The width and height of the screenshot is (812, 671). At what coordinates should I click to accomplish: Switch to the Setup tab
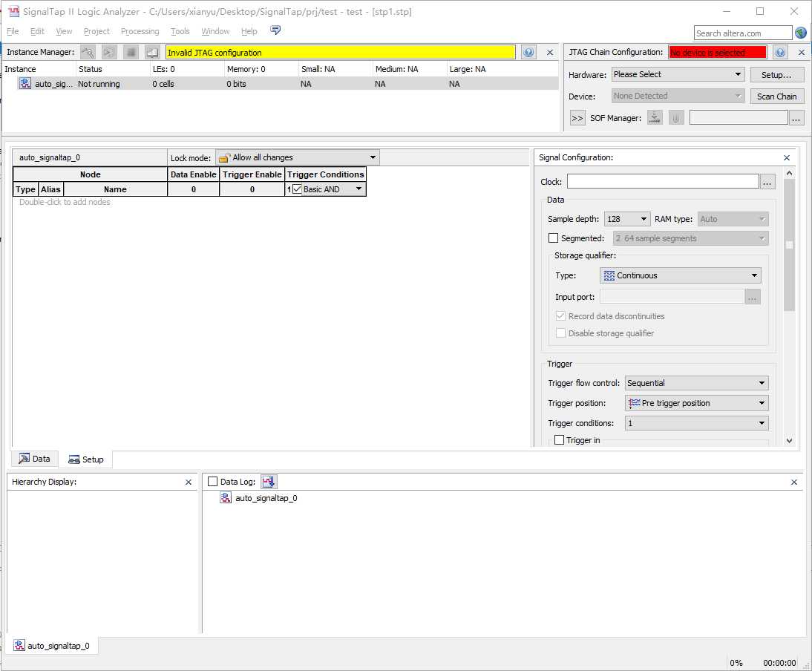click(86, 459)
